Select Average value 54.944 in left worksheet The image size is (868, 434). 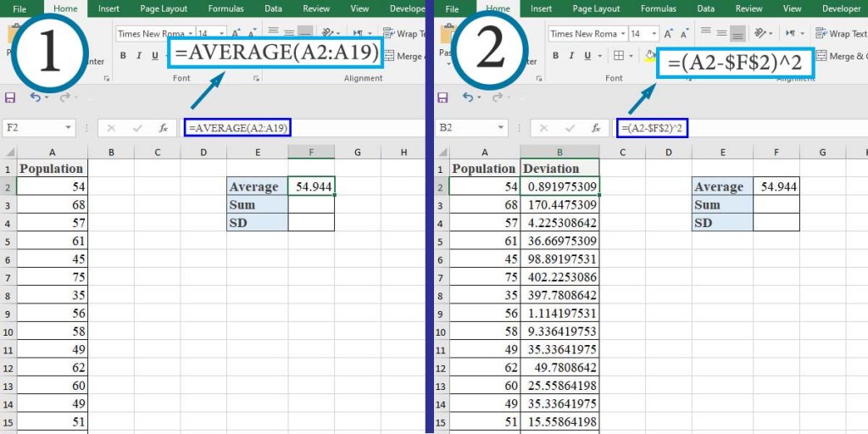[x=311, y=186]
